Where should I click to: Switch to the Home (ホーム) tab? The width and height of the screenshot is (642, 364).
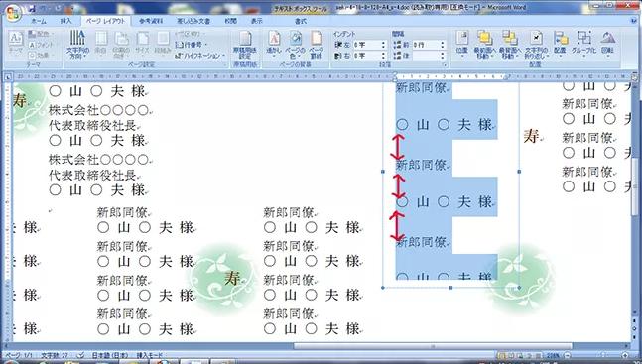click(39, 21)
